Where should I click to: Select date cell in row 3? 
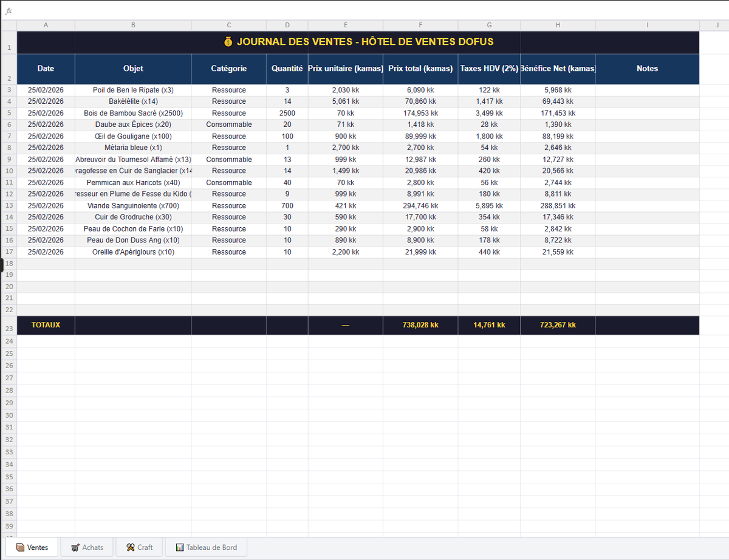(46, 90)
